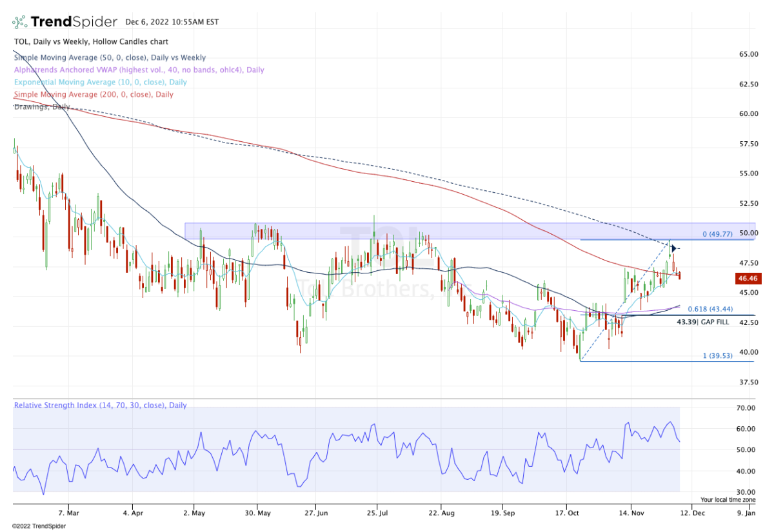The height and width of the screenshot is (532, 774).
Task: Select the 0 (49.77) Fibonacci level label
Action: click(x=718, y=234)
